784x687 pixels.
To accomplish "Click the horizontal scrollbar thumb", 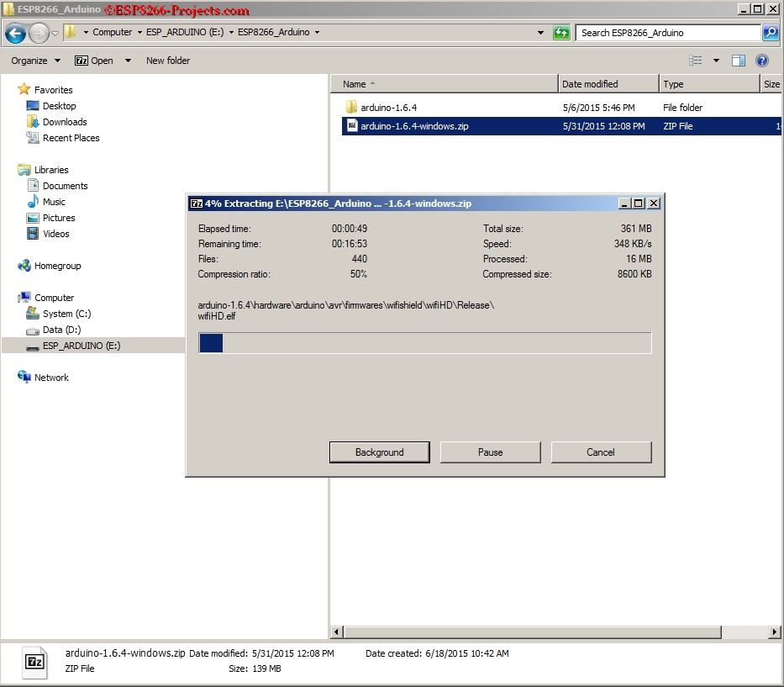I will pos(533,632).
